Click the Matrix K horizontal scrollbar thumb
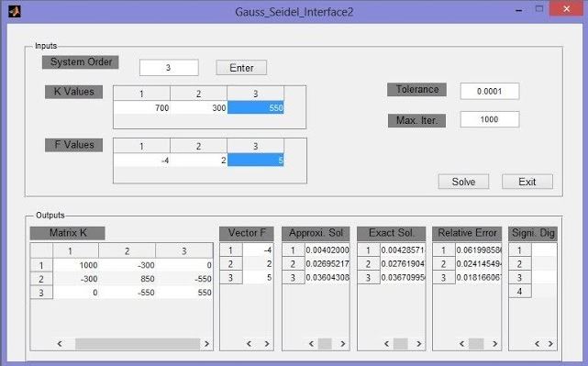588x366 pixels. [x=138, y=344]
